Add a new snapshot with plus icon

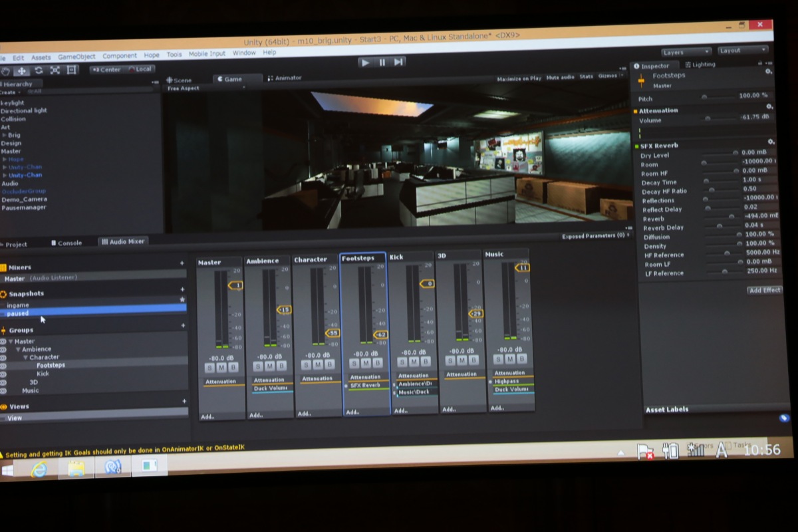coord(183,290)
